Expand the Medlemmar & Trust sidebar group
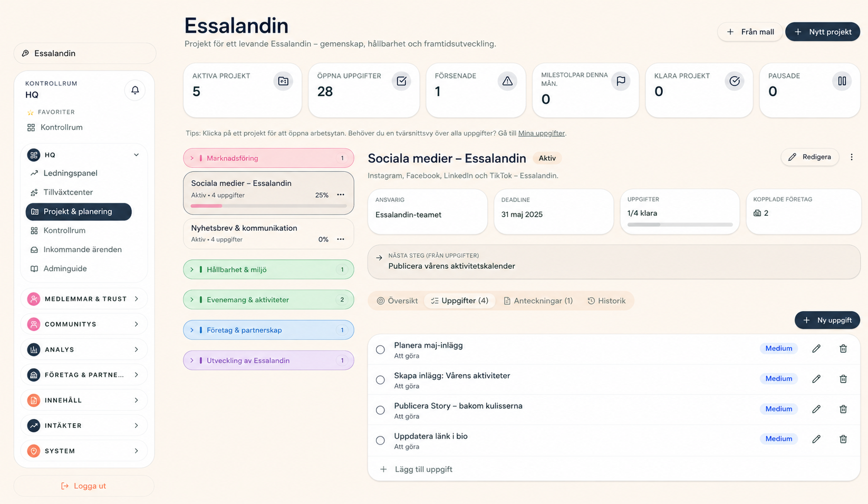 84,299
